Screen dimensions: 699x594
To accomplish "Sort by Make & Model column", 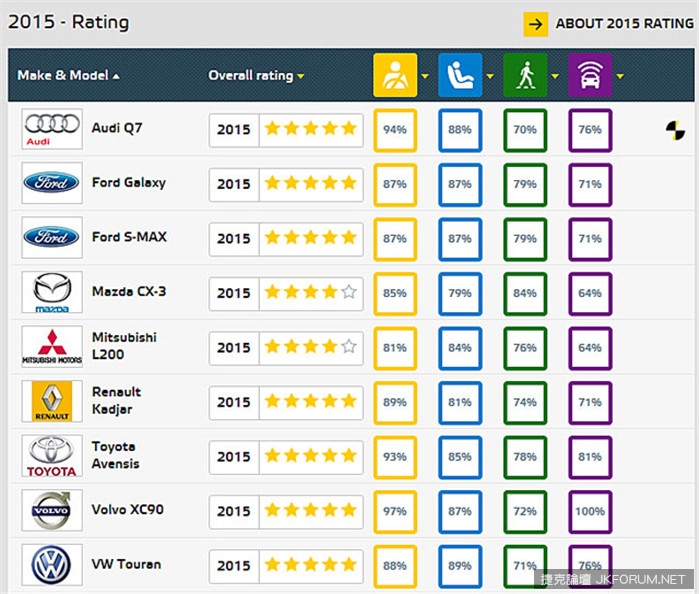I will [68, 76].
